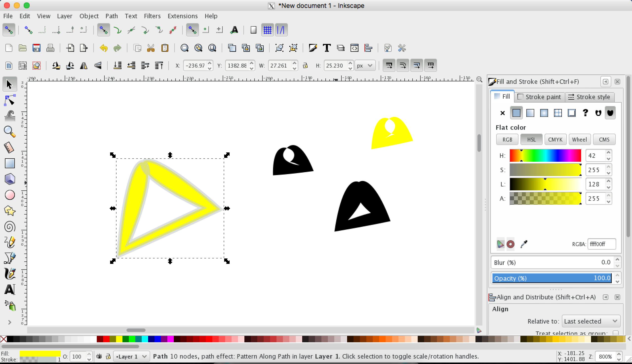Pick a color with the eyedropper
The height and width of the screenshot is (364, 632).
pyautogui.click(x=524, y=244)
